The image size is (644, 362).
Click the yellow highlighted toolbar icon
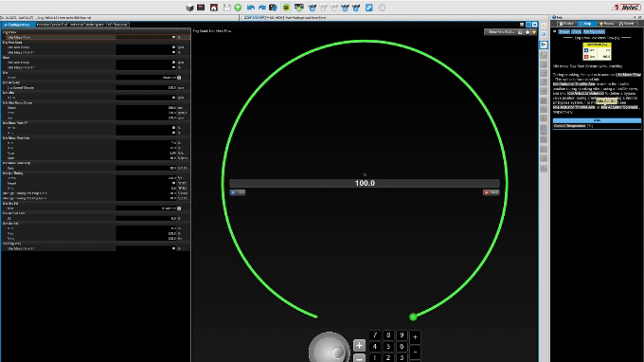[286, 8]
